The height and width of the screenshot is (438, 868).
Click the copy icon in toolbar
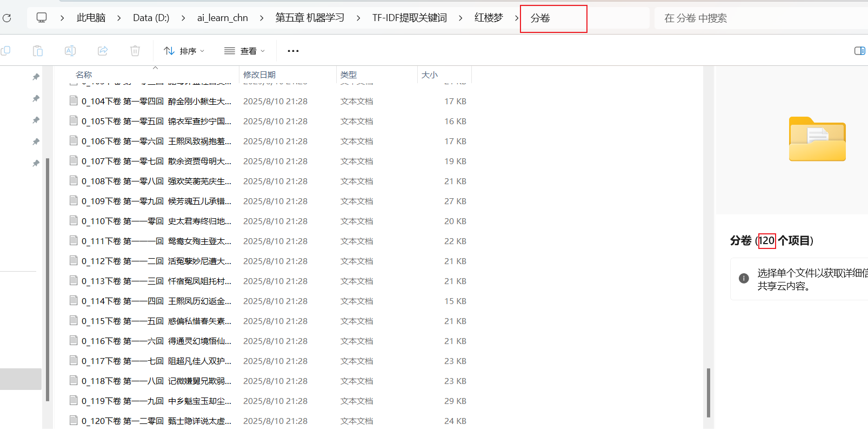(5, 51)
